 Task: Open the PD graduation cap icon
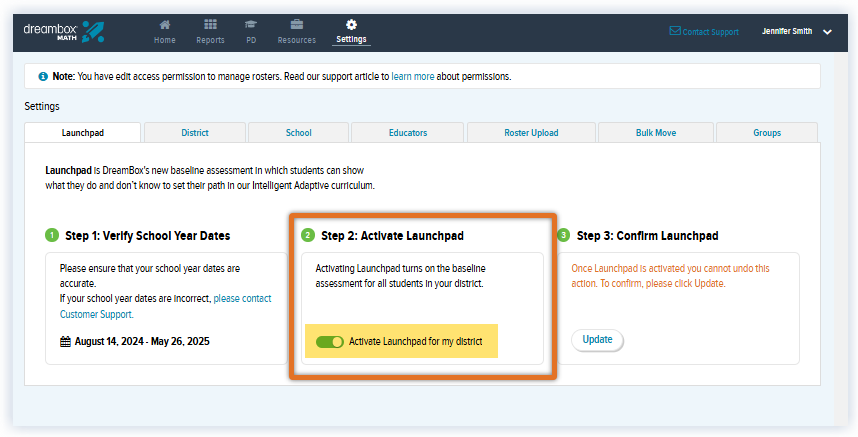click(x=251, y=25)
